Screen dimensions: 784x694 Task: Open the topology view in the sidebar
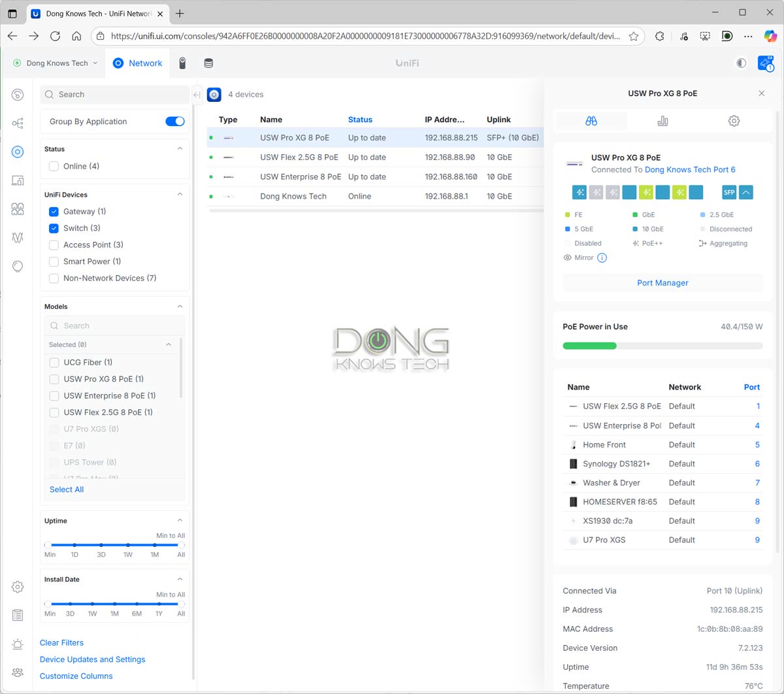(18, 123)
